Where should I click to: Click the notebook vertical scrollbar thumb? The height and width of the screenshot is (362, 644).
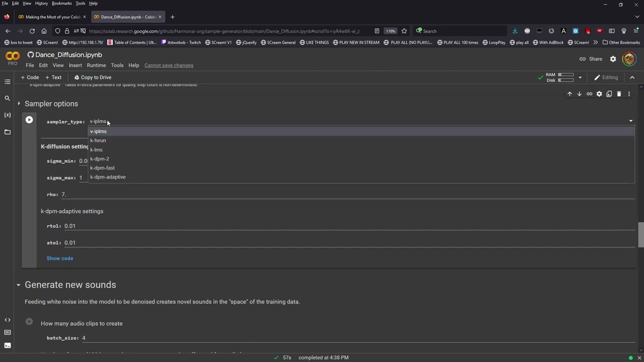[x=640, y=235]
